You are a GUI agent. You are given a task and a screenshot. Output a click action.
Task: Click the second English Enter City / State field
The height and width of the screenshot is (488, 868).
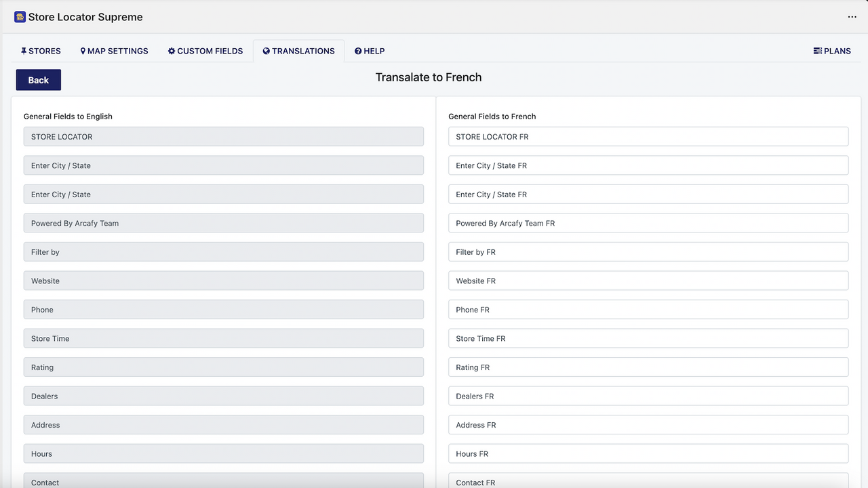tap(224, 194)
